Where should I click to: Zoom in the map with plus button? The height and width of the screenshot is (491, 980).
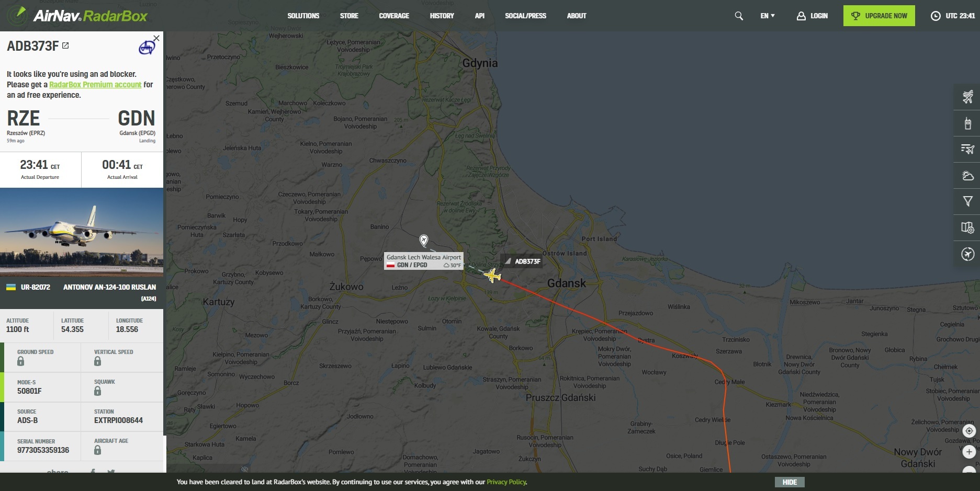(x=969, y=452)
